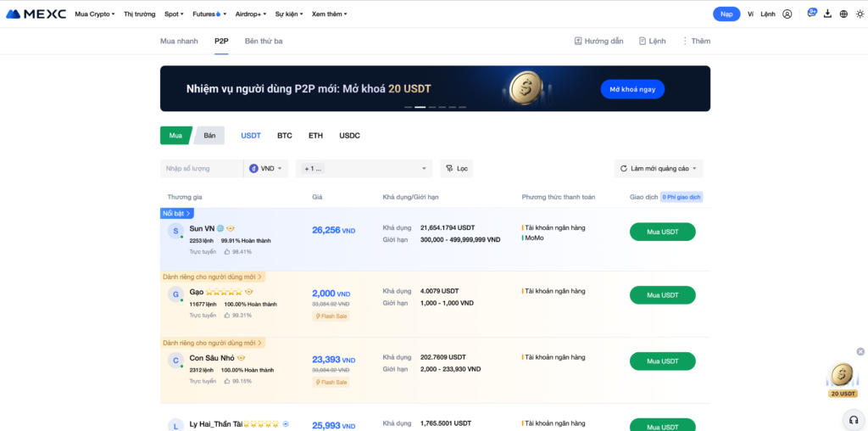Switch to the Bán (sell) toggle
Image resolution: width=868 pixels, height=431 pixels.
[209, 136]
